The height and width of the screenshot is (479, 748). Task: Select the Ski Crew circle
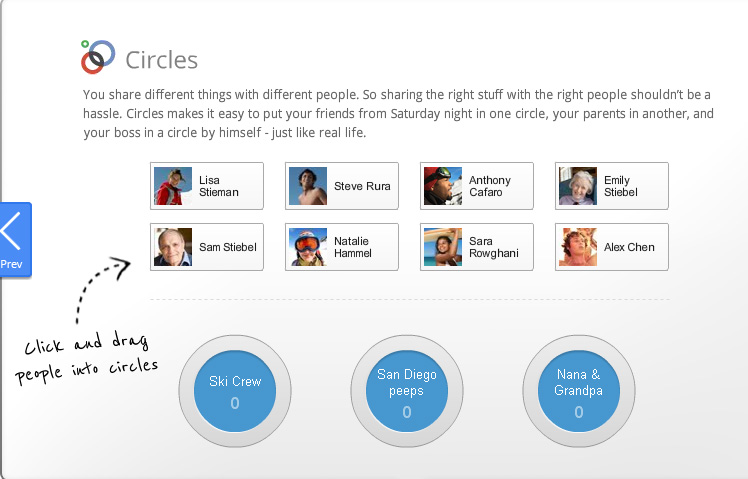pyautogui.click(x=234, y=391)
